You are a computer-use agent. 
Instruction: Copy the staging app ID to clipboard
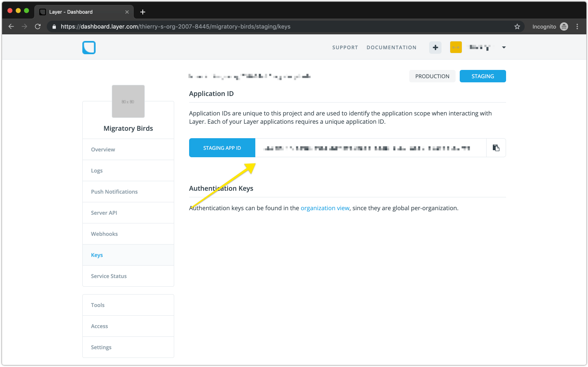tap(496, 148)
